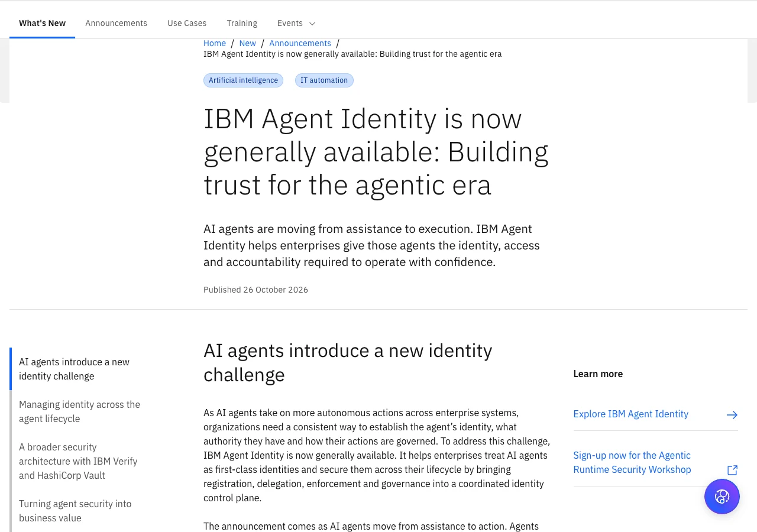Image resolution: width=757 pixels, height=532 pixels.
Task: Expand the Events dropdown chevron
Action: [312, 24]
